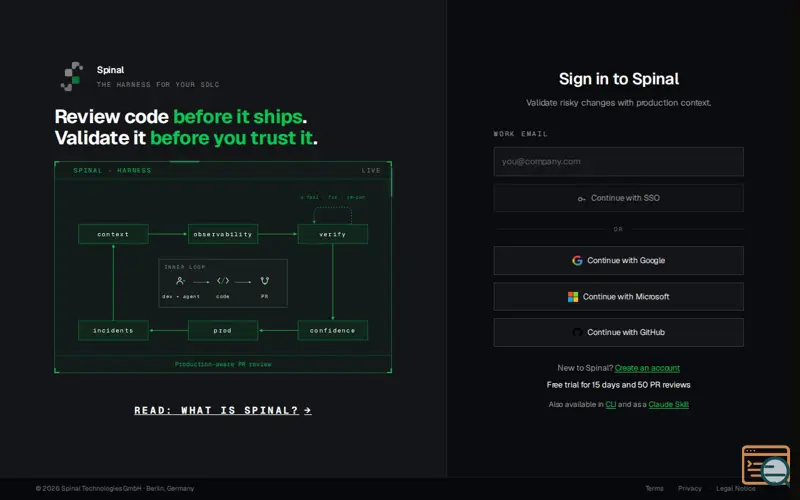This screenshot has width=800, height=500.
Task: Sign in using Continue with Google
Action: coord(618,261)
